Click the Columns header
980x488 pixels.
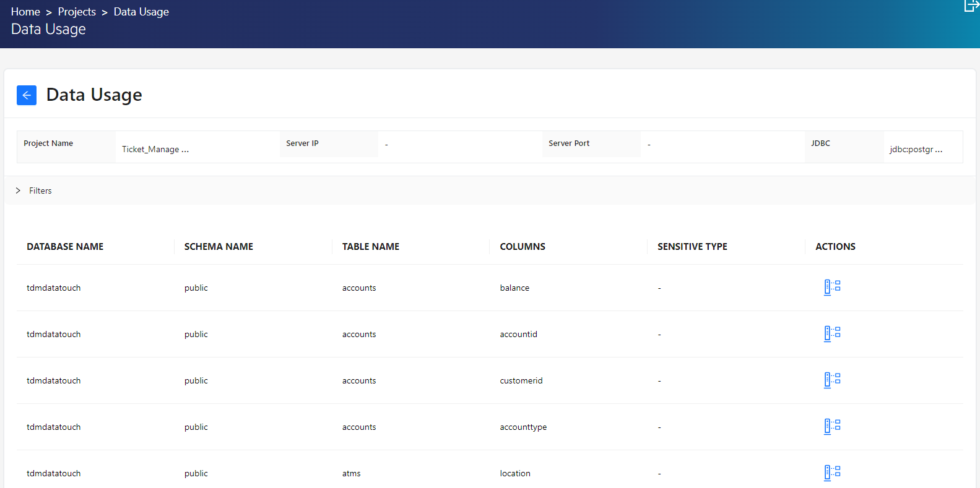tap(523, 247)
